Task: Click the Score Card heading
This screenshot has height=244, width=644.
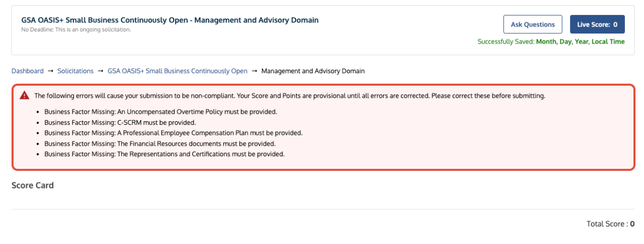Action: (33, 185)
